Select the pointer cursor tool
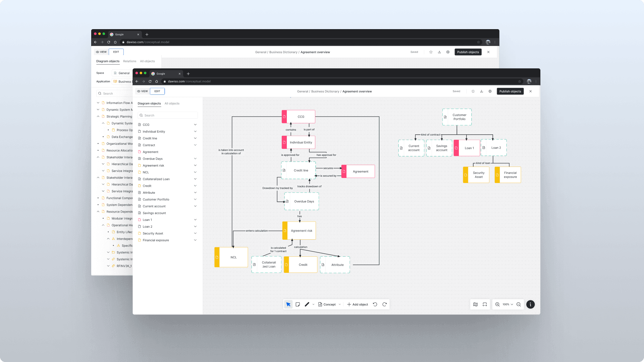644x362 pixels. 288,304
